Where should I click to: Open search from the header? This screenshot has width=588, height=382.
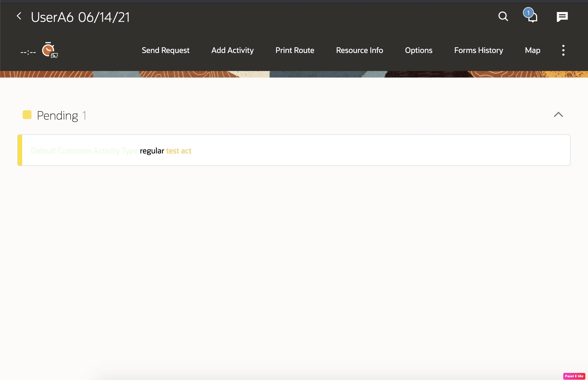503,17
